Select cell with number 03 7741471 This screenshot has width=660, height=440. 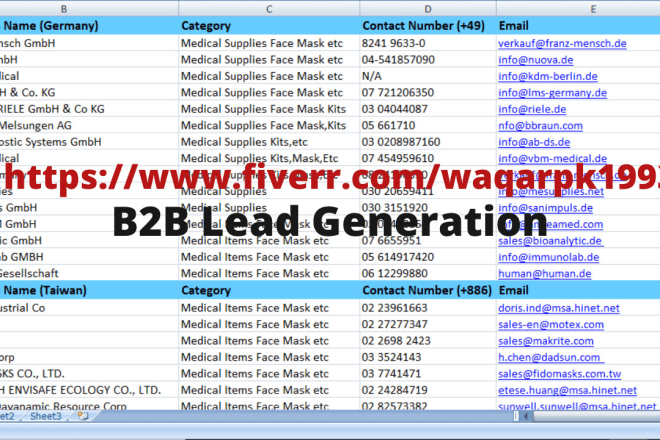(428, 373)
